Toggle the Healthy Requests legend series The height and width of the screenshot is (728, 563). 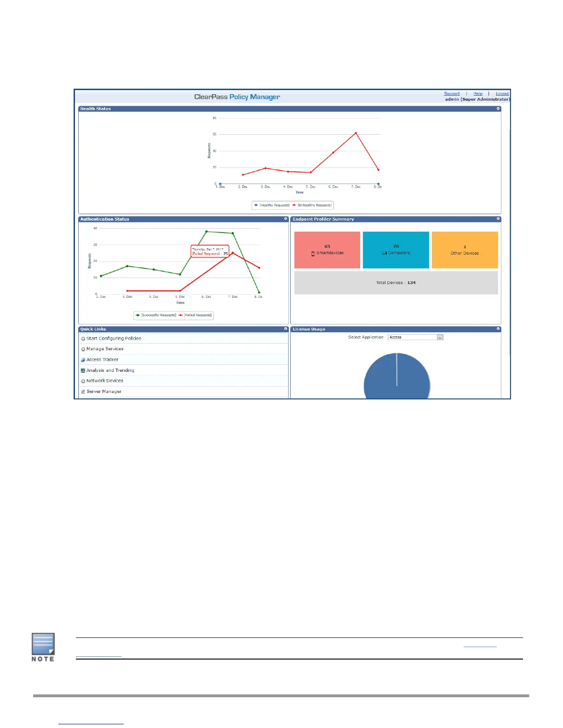coord(272,205)
